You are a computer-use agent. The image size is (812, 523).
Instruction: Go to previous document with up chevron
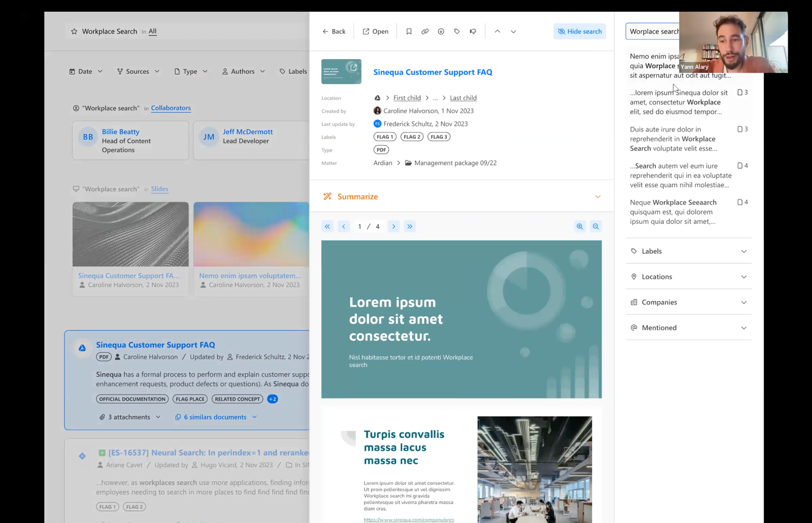click(497, 31)
